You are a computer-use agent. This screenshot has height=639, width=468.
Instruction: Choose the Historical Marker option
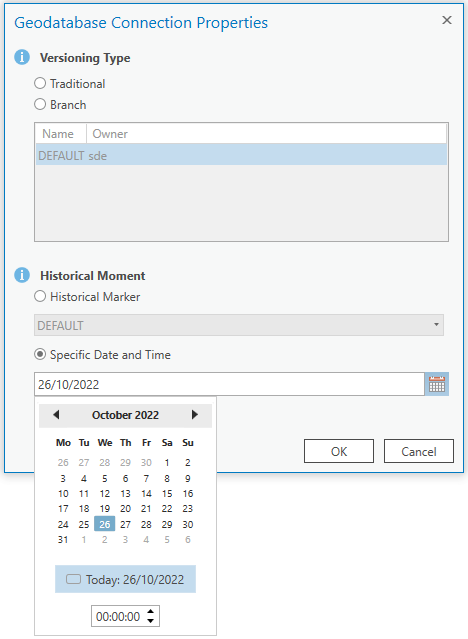coord(40,296)
